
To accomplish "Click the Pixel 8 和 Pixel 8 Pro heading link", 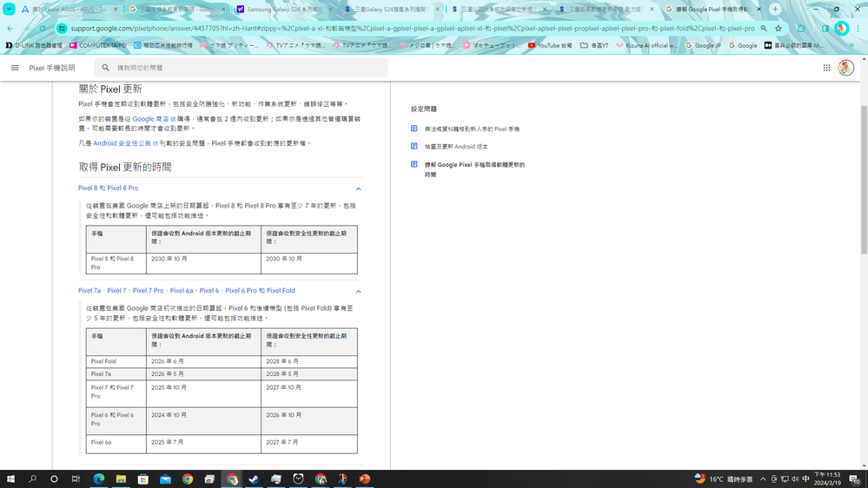I will click(108, 188).
